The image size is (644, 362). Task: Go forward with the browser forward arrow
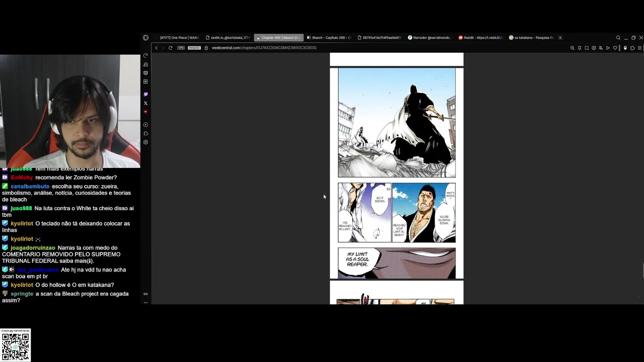pyautogui.click(x=163, y=48)
